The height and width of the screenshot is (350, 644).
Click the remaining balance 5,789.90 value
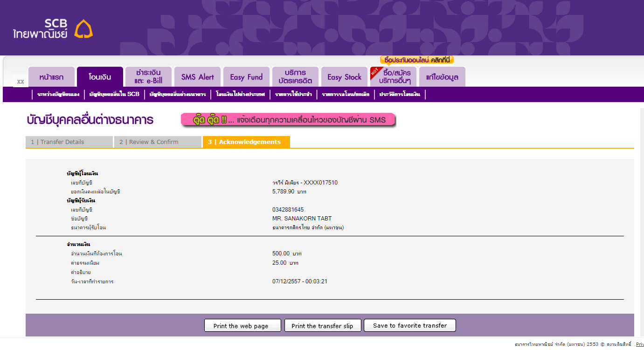tap(290, 192)
